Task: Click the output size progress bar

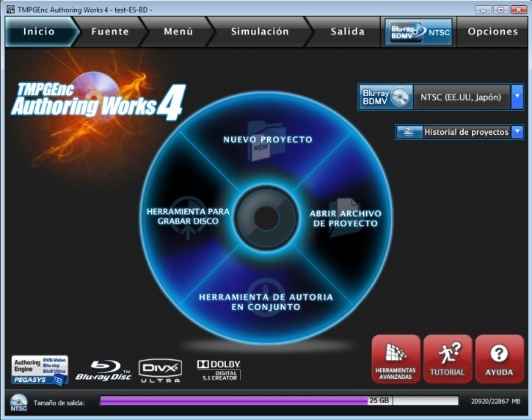Action: click(279, 401)
